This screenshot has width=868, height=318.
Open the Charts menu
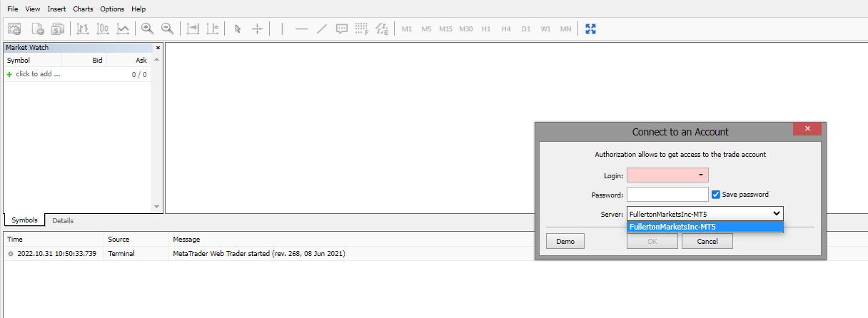click(83, 9)
